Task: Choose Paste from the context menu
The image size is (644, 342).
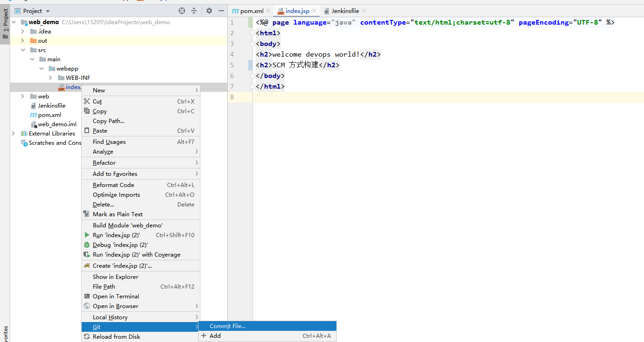Action: 141,130
